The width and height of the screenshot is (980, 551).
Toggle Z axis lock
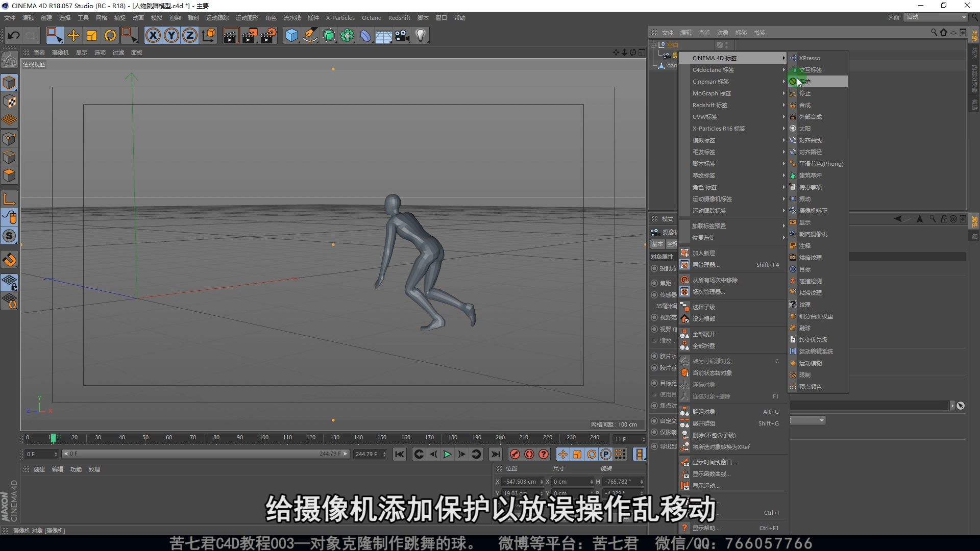(190, 36)
